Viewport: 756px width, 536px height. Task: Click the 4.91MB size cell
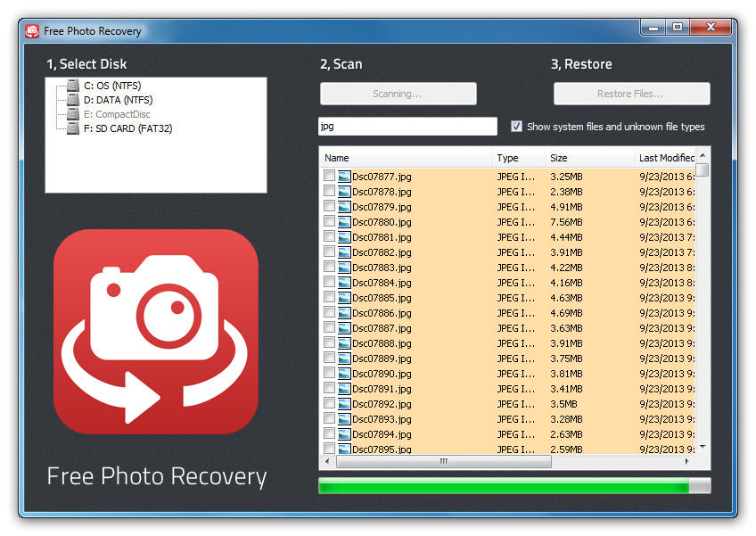566,207
